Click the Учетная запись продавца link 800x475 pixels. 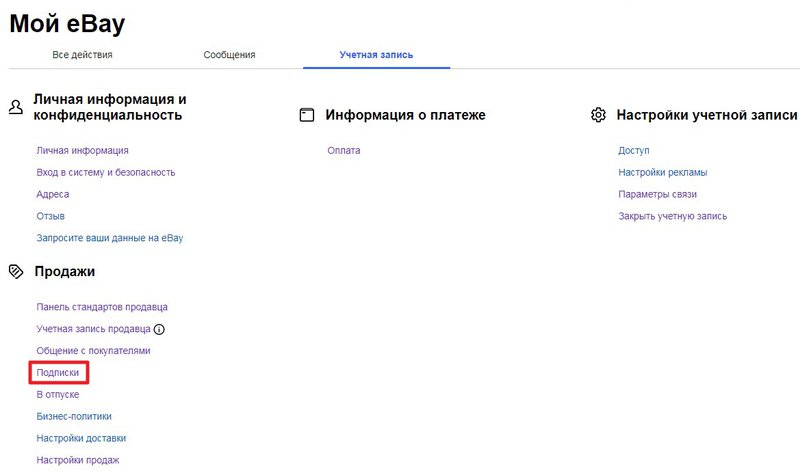pos(93,329)
